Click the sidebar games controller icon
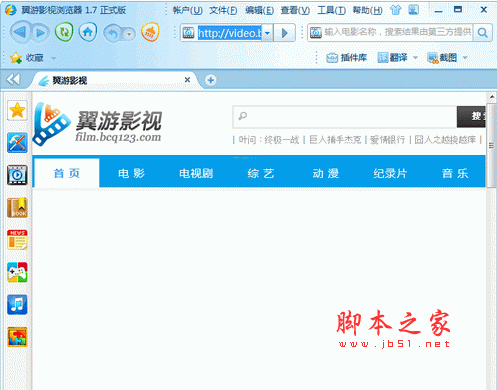This screenshot has width=497, height=390. pyautogui.click(x=17, y=272)
